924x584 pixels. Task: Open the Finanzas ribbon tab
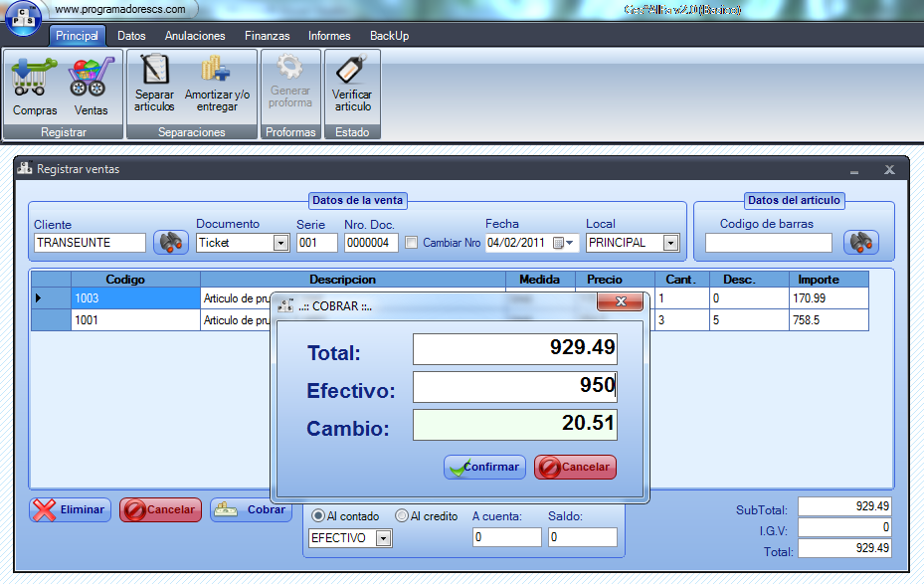coord(267,35)
